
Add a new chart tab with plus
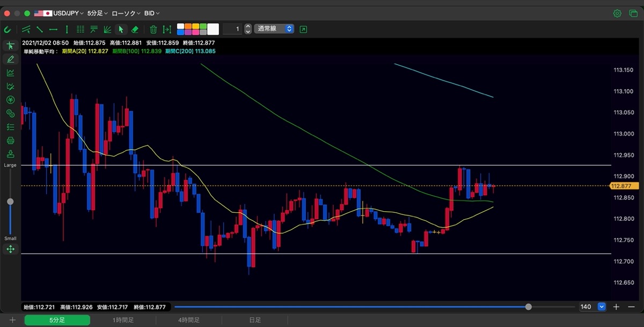pos(12,320)
